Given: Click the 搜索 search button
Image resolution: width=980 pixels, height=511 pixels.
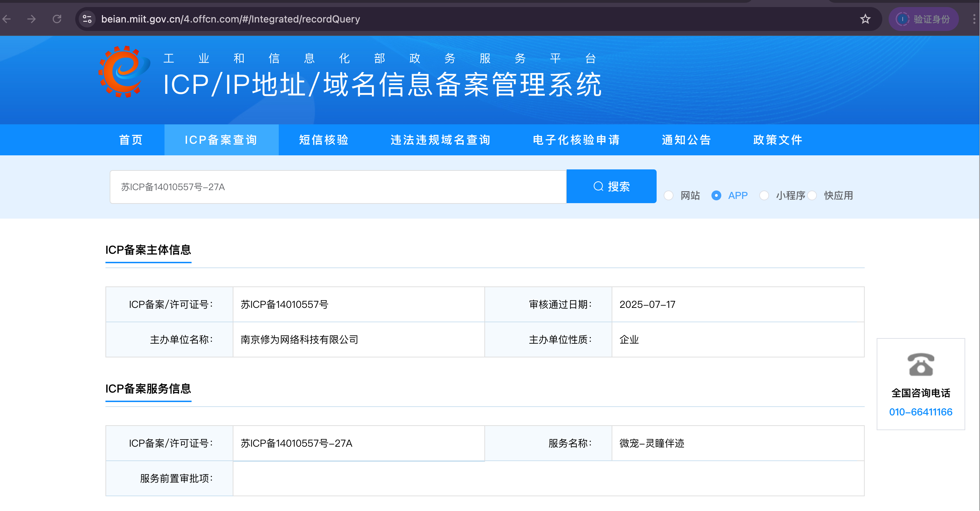Looking at the screenshot, I should tap(611, 186).
